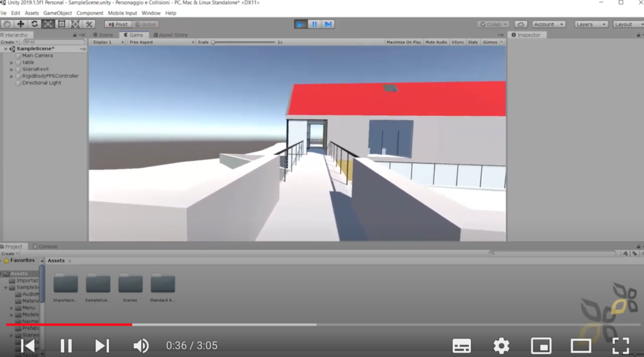
Task: Select Favorites in Project panel
Action: (22, 260)
